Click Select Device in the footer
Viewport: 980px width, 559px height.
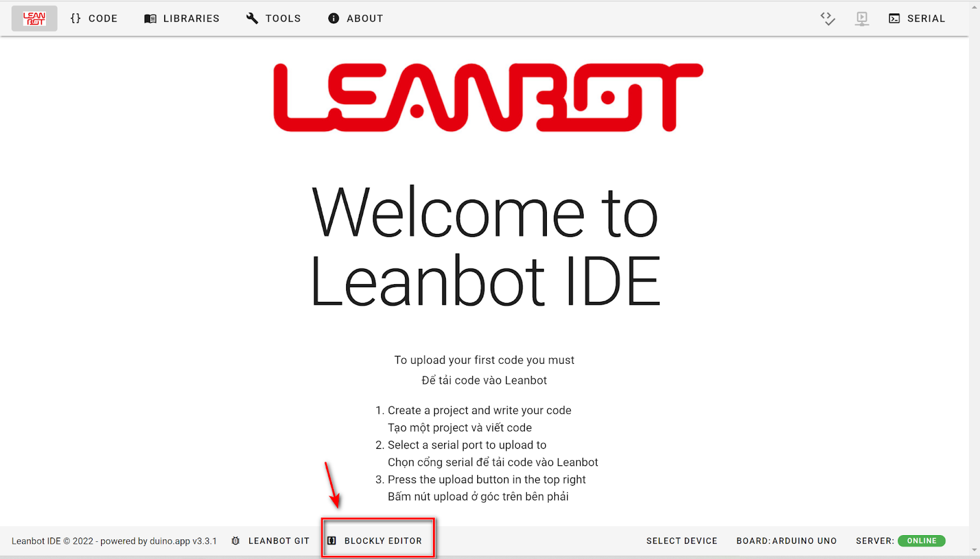pyautogui.click(x=682, y=541)
